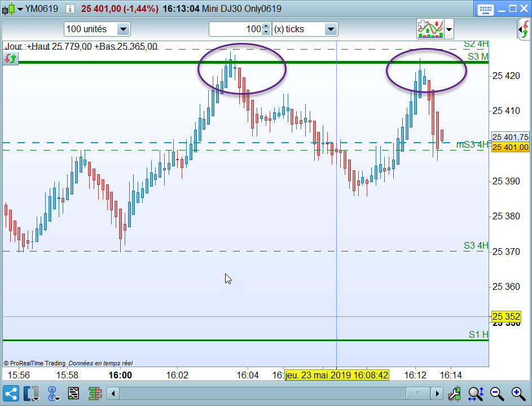Click the S1 H support label
Viewport: 532px width, 406px height.
click(478, 334)
